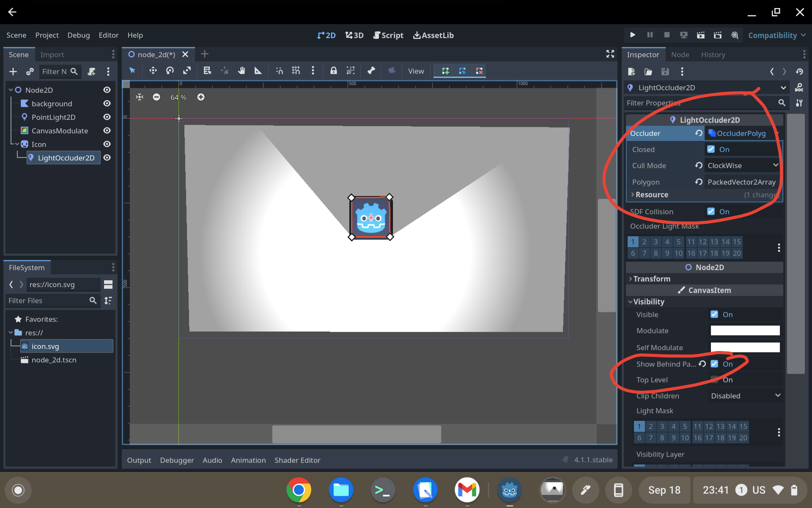Hide the PointLight2D node in the scene
Image resolution: width=812 pixels, height=508 pixels.
107,117
